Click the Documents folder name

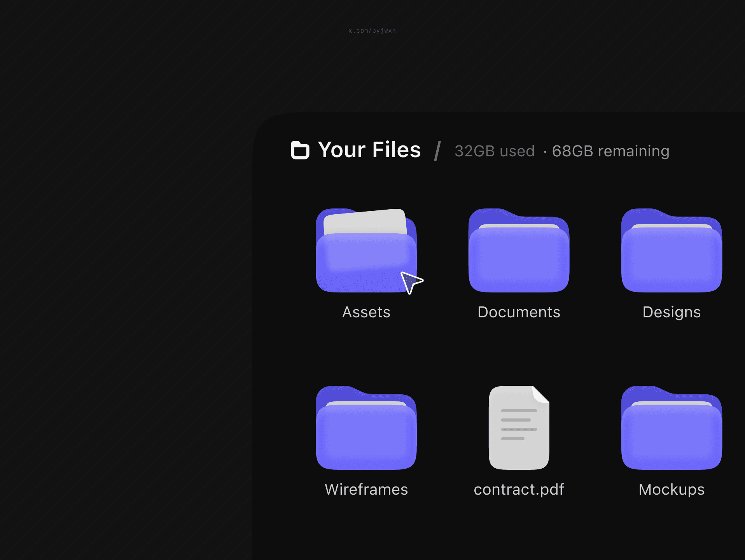519,312
